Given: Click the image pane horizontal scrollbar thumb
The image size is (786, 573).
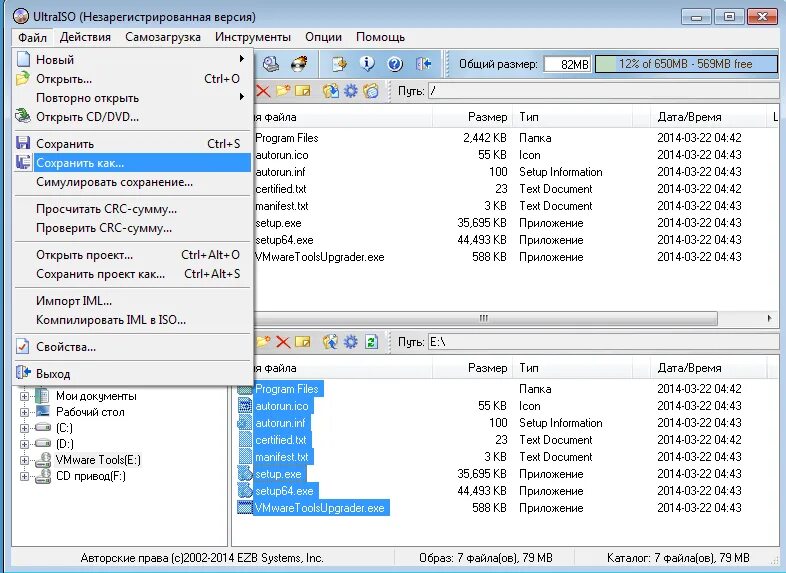Looking at the screenshot, I should (484, 318).
